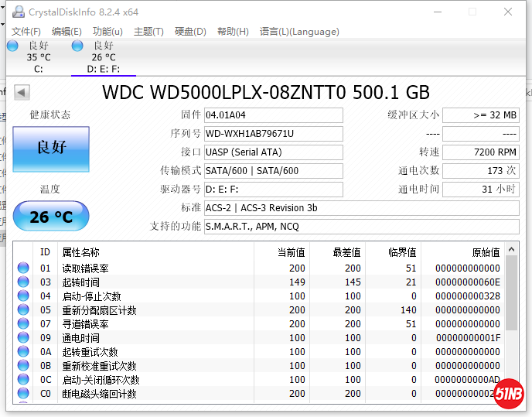Viewport: 532px width, 417px height.
Task: Click the previous disk arrow button
Action: 22,93
